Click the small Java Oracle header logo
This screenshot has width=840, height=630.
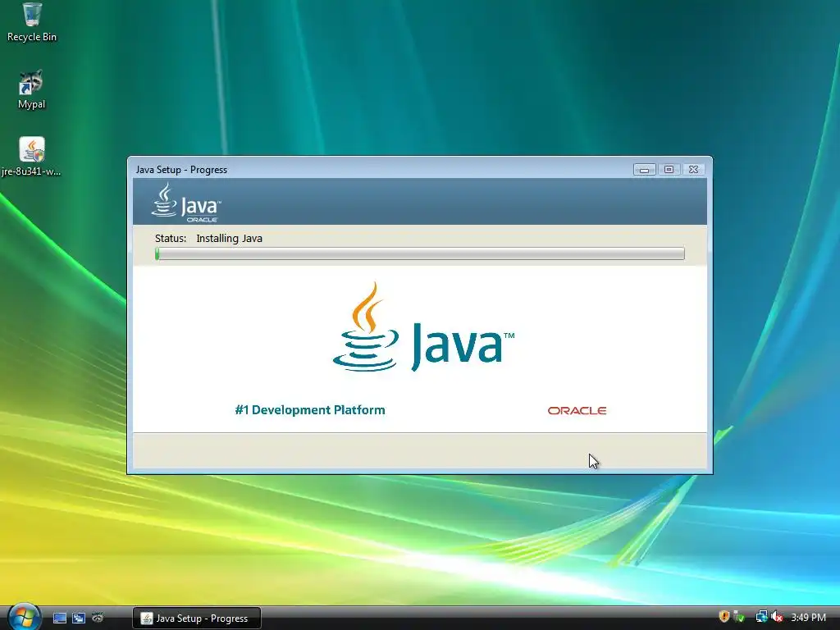tap(186, 203)
